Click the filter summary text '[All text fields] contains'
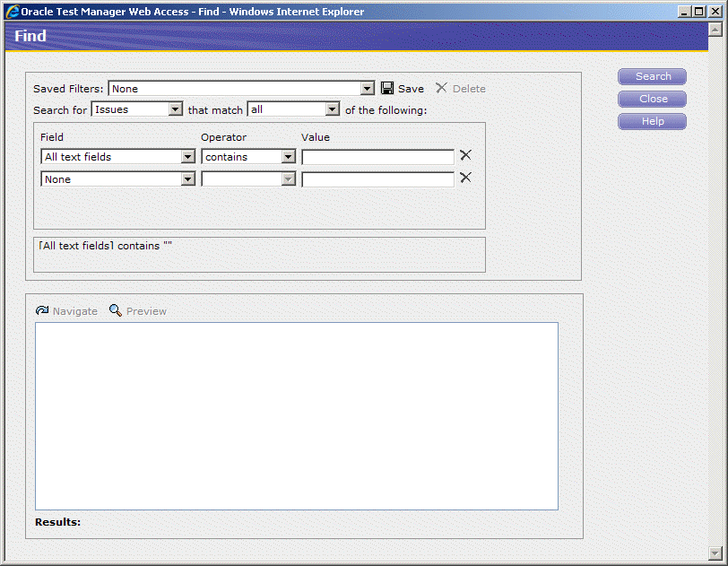This screenshot has height=566, width=728. 106,246
